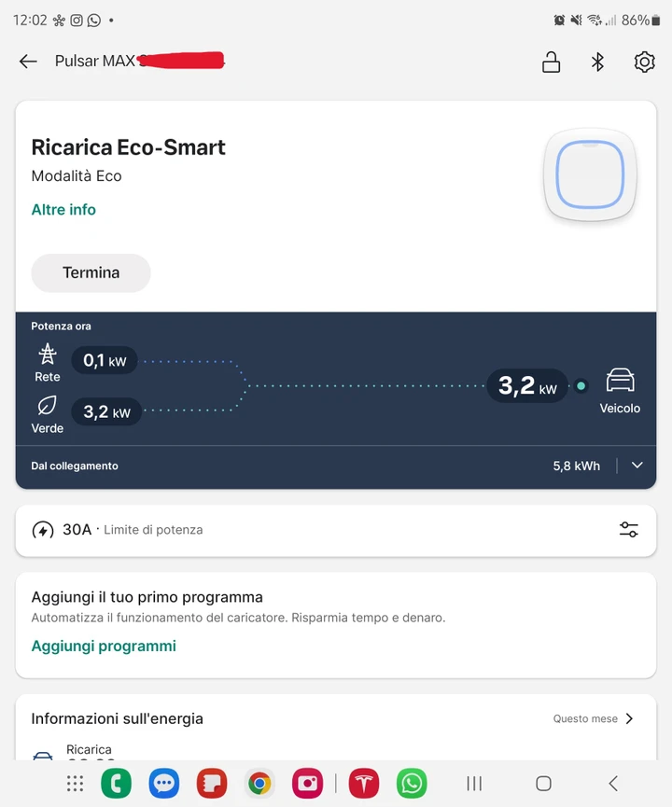Tap the Pulsar charger image
The height and width of the screenshot is (807, 672).
click(590, 174)
